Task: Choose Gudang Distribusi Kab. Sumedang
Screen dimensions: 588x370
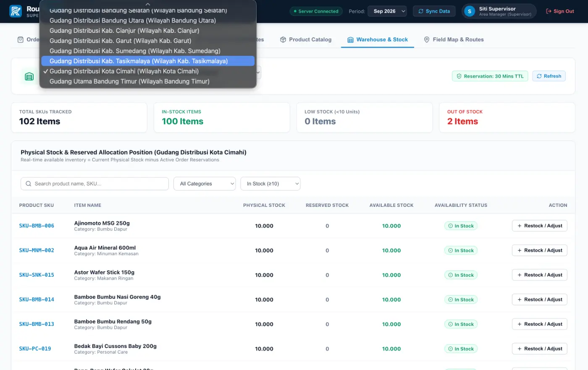Action: (x=148, y=51)
